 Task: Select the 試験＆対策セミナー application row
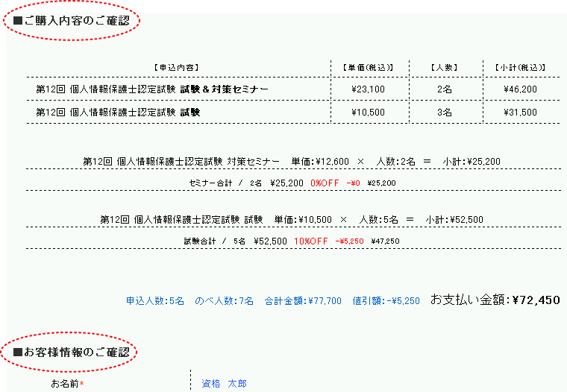coord(293,89)
